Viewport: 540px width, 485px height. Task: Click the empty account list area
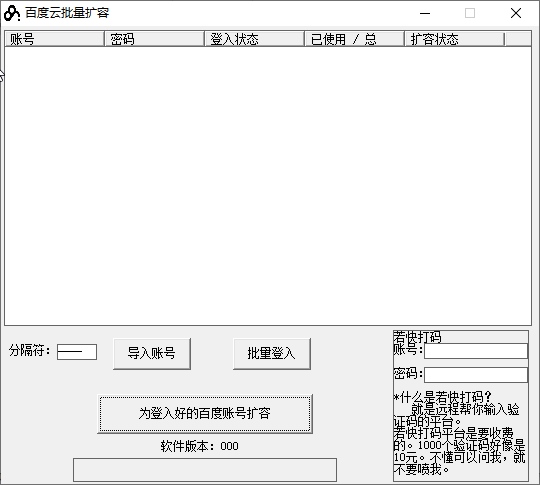[x=268, y=186]
